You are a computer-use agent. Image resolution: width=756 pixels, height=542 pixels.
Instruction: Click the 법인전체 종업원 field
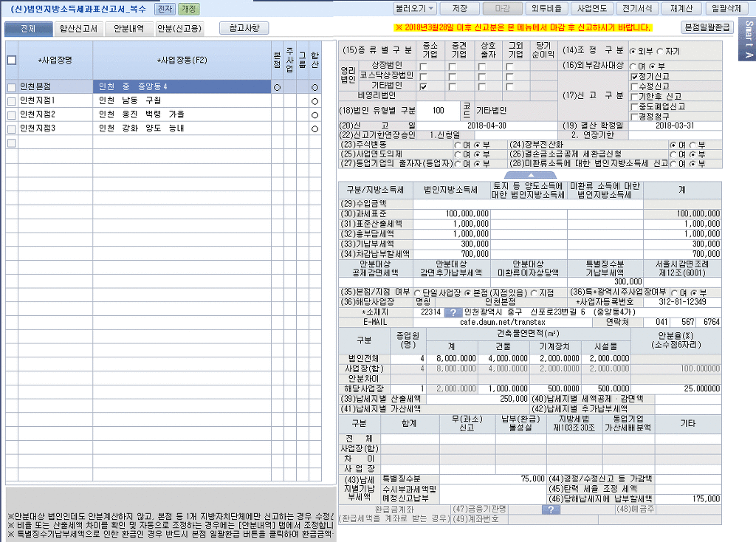(x=408, y=358)
